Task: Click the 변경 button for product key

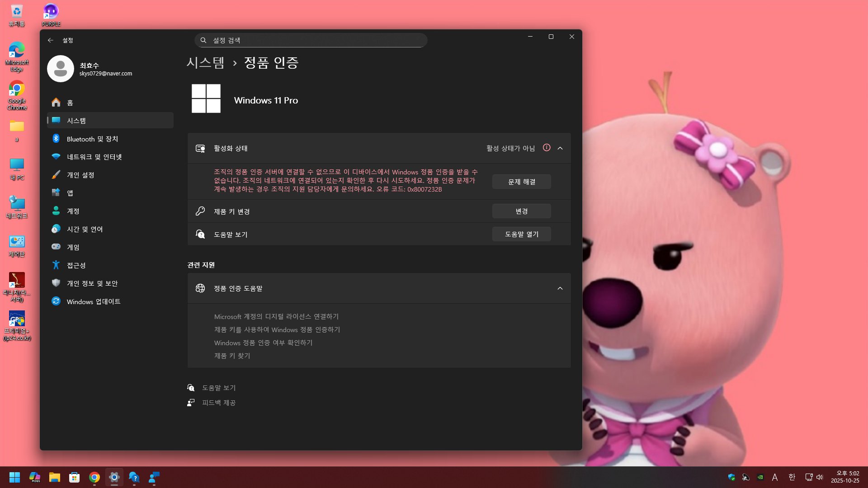Action: point(522,211)
